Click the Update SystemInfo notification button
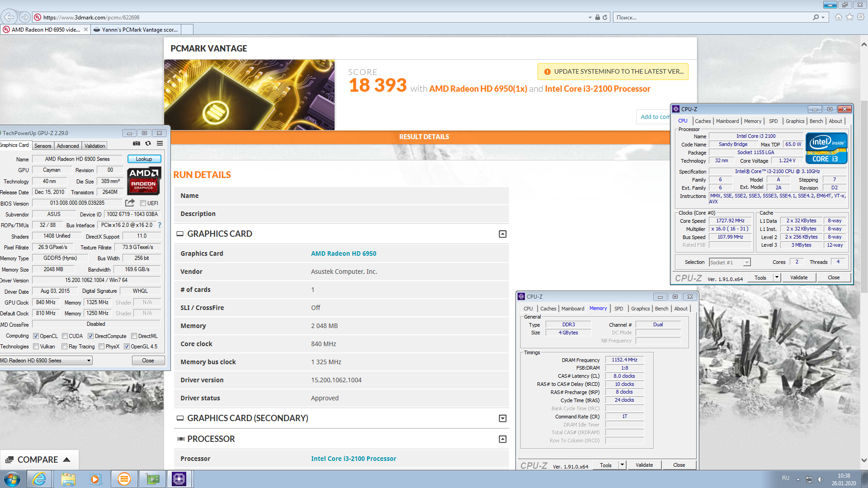868x488 pixels. (x=613, y=71)
